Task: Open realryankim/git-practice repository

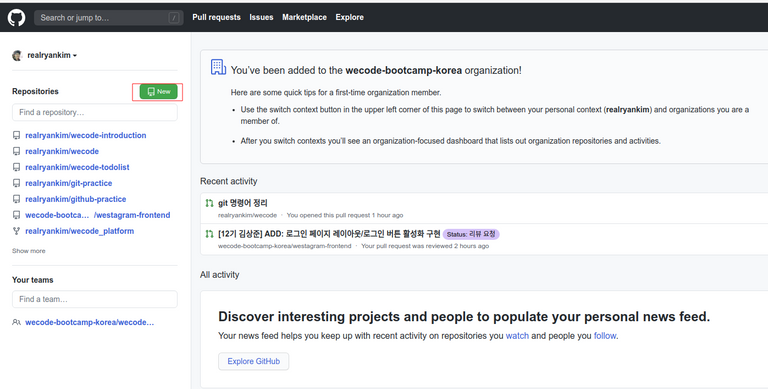Action: 69,183
